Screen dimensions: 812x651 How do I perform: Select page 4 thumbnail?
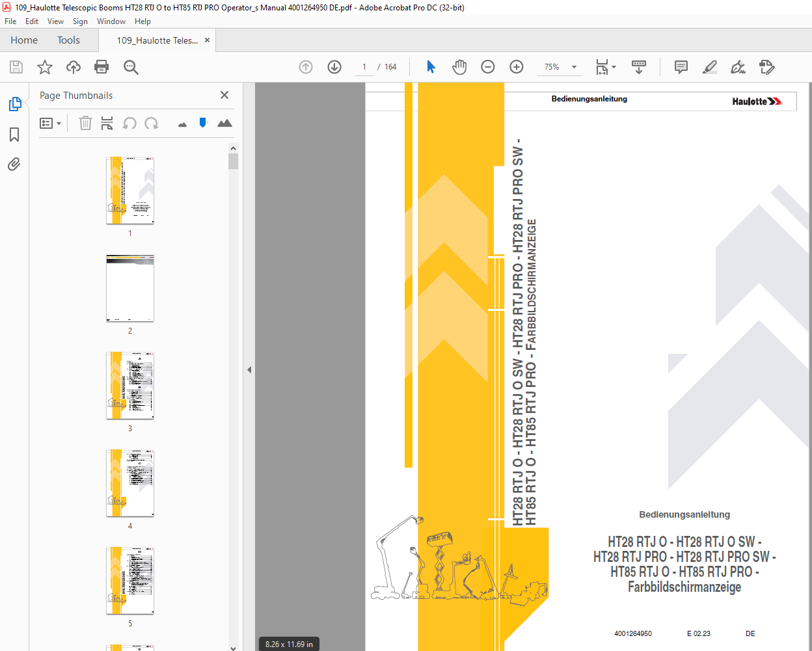(x=130, y=483)
